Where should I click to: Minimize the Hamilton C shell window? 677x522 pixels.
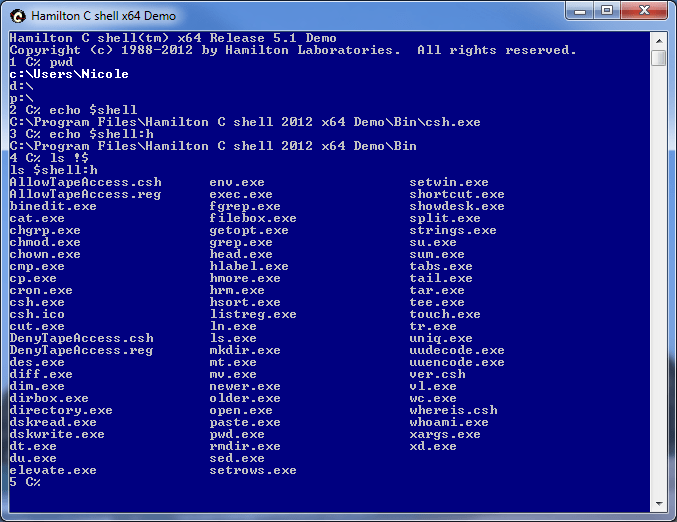pyautogui.click(x=579, y=10)
